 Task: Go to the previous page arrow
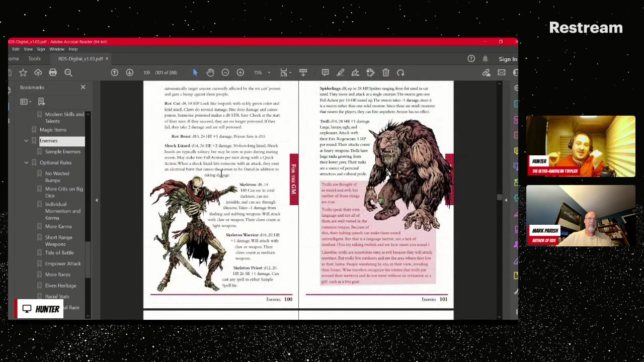coord(115,72)
